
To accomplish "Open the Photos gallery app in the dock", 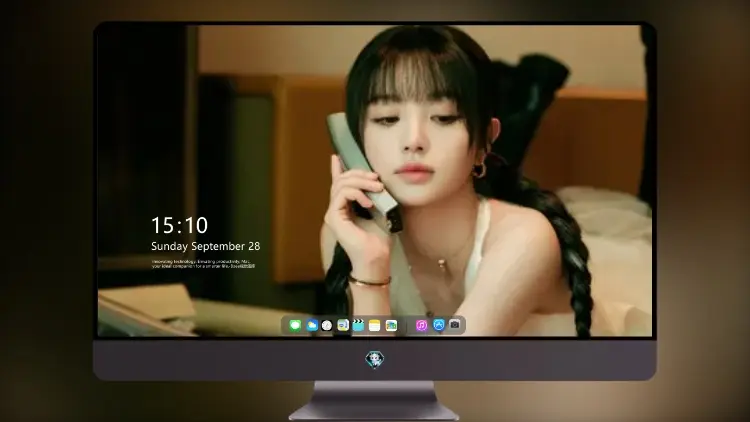I will pos(391,325).
